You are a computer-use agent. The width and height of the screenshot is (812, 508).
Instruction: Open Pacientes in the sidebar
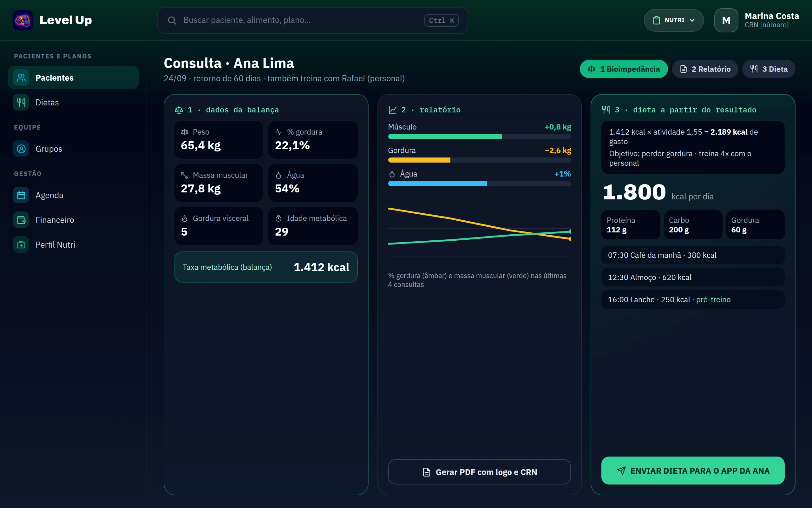(73, 77)
